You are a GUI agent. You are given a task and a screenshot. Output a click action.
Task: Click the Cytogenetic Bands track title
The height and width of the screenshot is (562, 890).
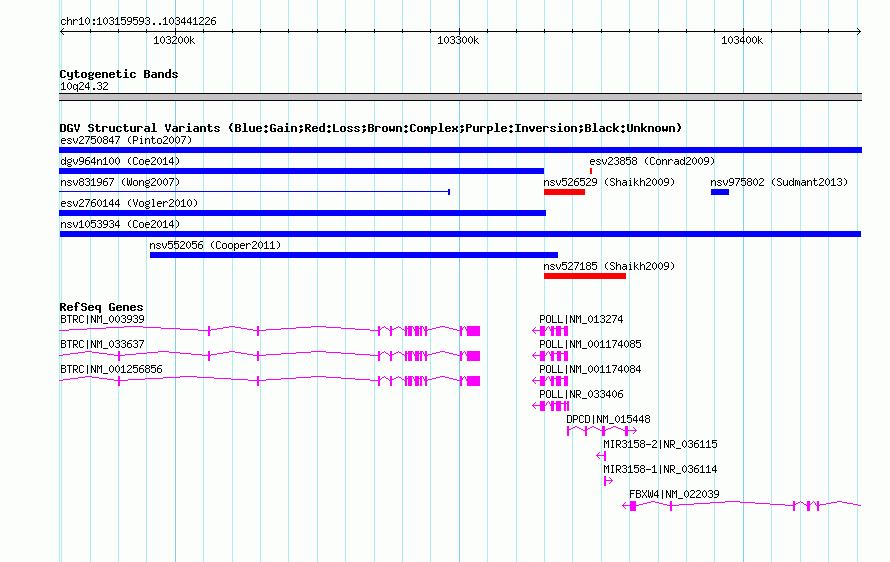tap(119, 74)
